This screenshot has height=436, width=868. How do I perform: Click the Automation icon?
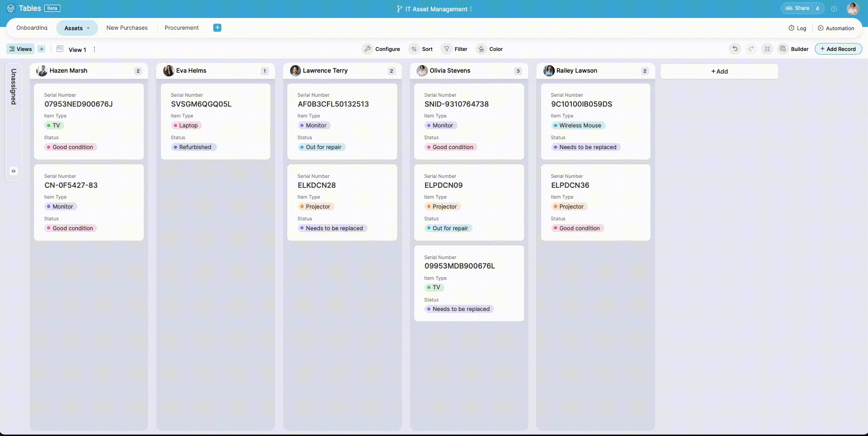[820, 28]
